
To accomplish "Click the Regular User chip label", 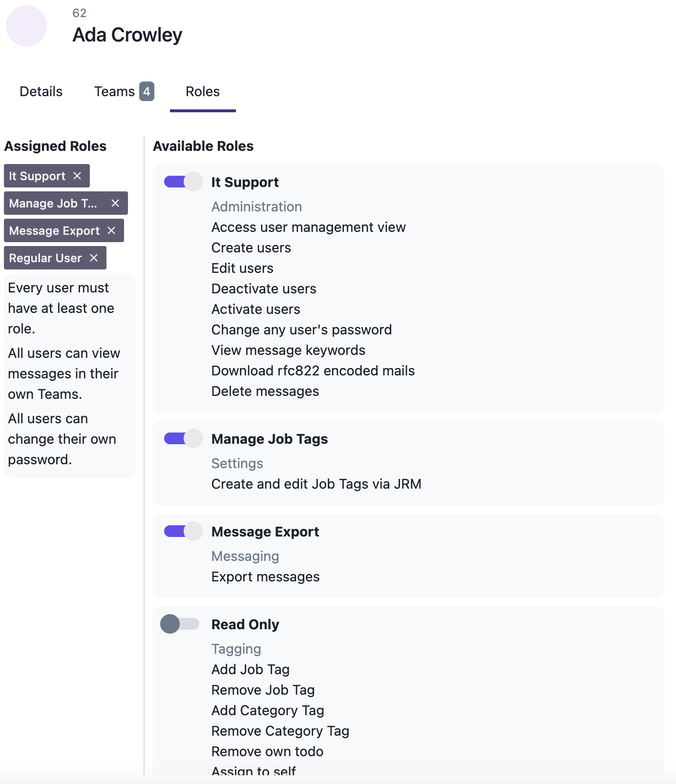I will coord(45,258).
